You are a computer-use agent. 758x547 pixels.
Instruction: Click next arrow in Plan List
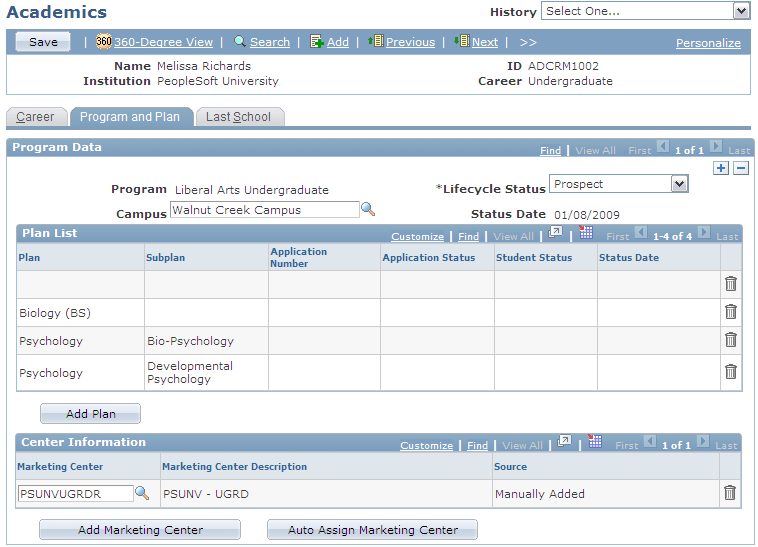tap(704, 232)
